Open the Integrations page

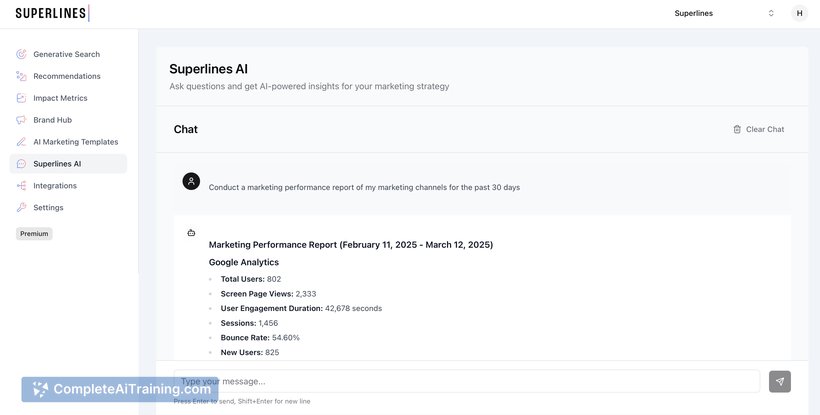(x=69, y=186)
